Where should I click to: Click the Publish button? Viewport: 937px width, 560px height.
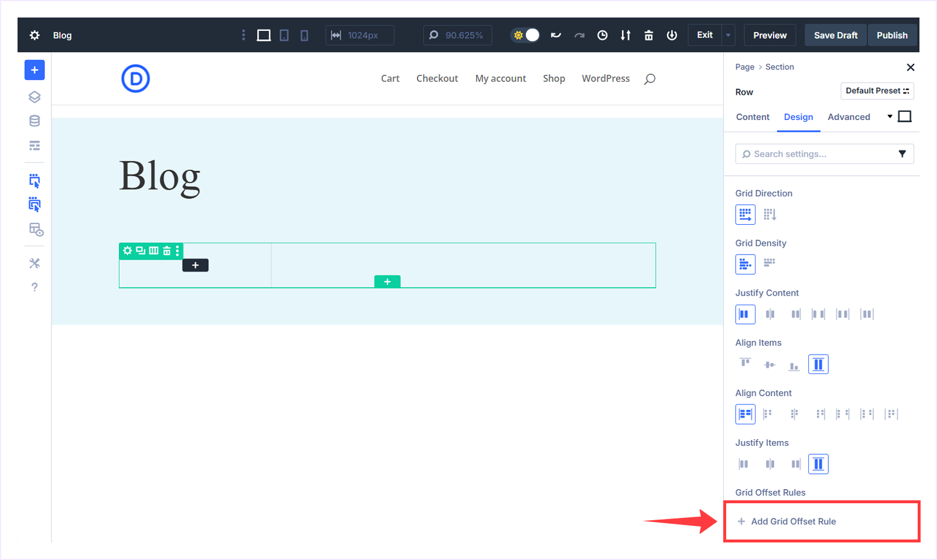(892, 35)
